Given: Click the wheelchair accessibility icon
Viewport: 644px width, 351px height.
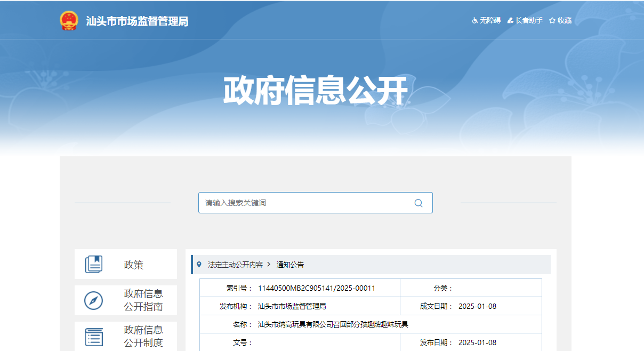Looking at the screenshot, I should point(475,21).
